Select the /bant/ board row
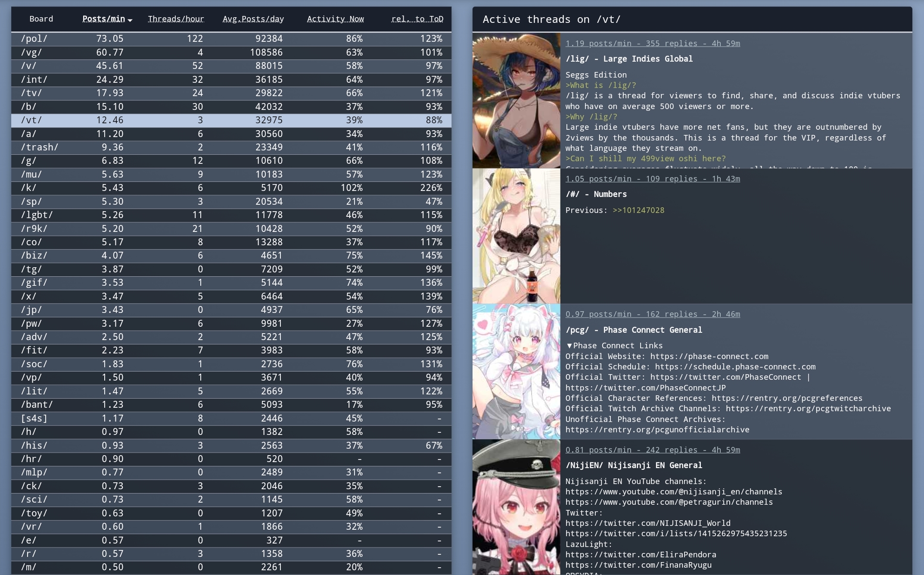This screenshot has height=575, width=924. coord(231,405)
